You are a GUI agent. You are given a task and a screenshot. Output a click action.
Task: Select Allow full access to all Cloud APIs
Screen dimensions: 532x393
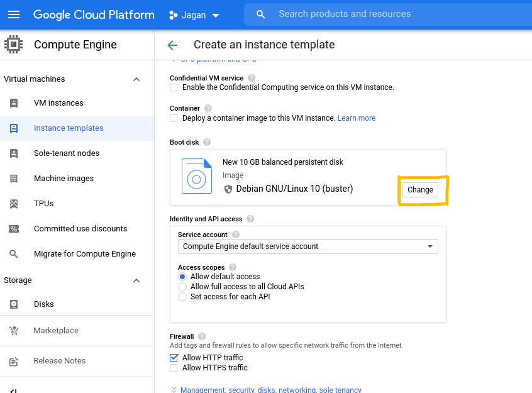click(182, 287)
